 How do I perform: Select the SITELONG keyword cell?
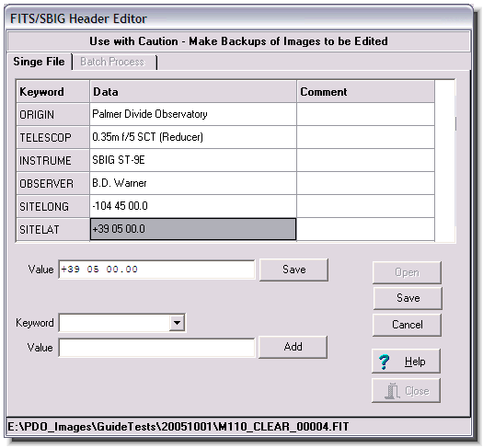(x=53, y=206)
